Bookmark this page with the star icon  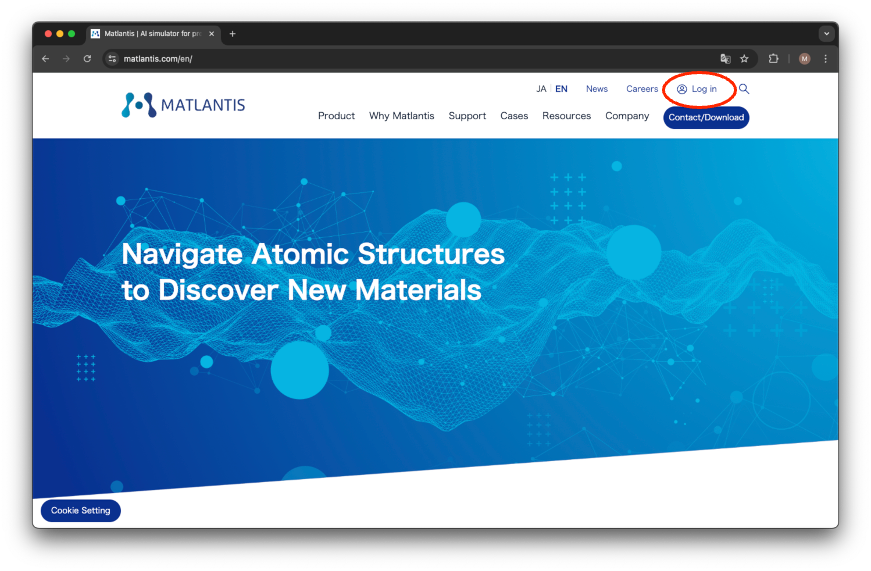click(744, 59)
